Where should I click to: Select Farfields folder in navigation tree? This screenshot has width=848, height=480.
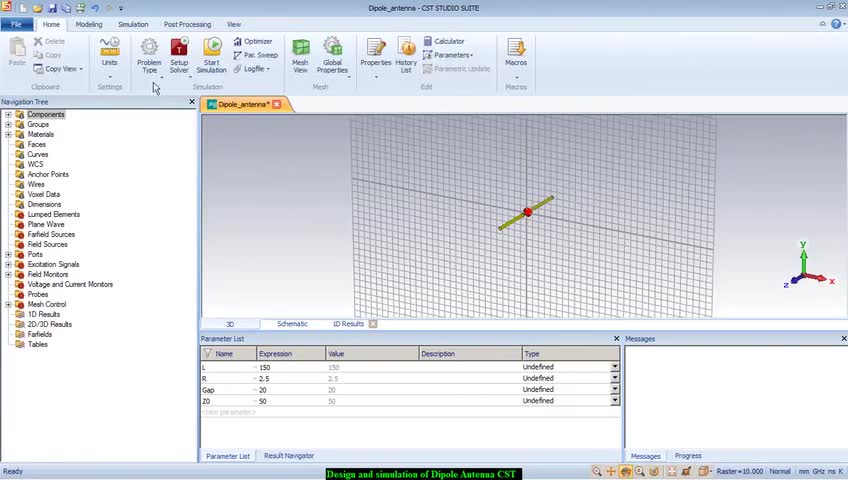coord(39,335)
